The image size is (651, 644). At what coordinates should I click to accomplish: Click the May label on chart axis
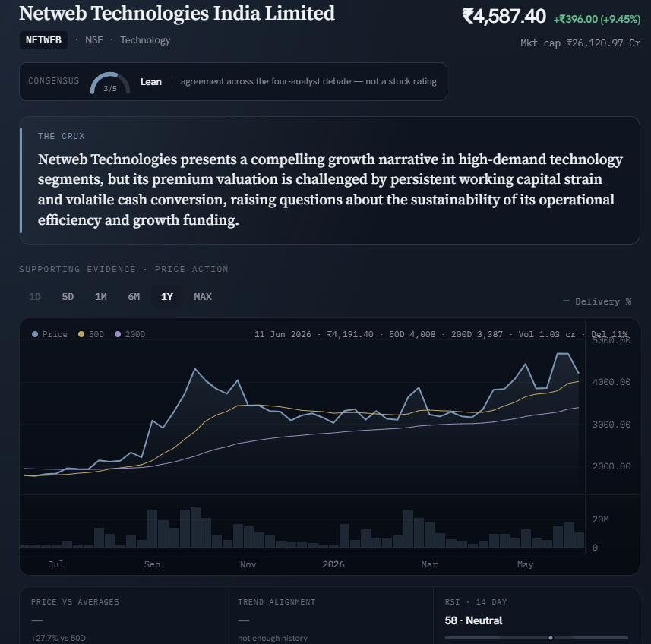pos(525,564)
